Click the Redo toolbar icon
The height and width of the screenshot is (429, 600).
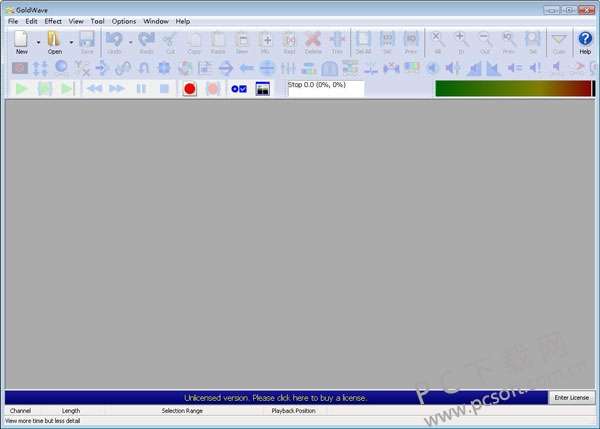click(146, 42)
